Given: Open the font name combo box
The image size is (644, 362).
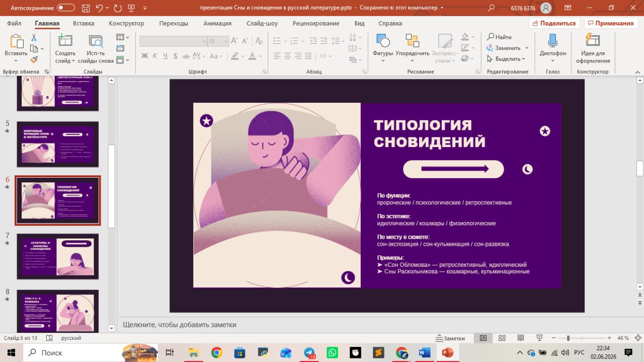Looking at the screenshot, I should click(173, 41).
